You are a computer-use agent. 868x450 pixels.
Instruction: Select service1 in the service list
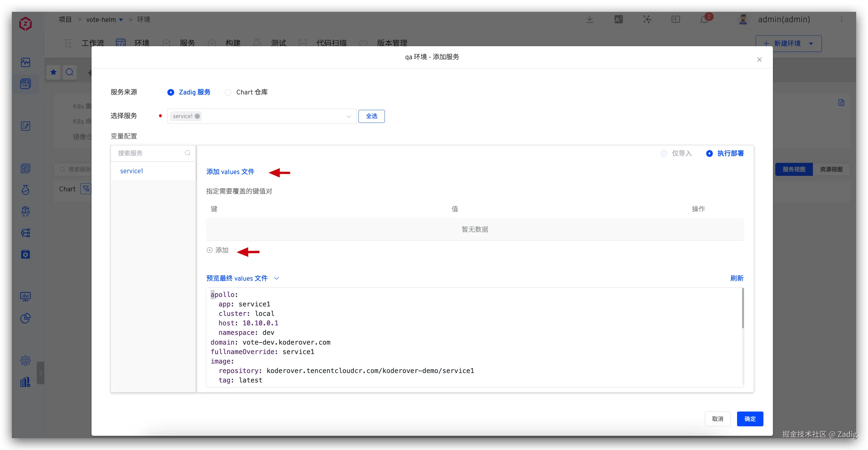(x=132, y=171)
